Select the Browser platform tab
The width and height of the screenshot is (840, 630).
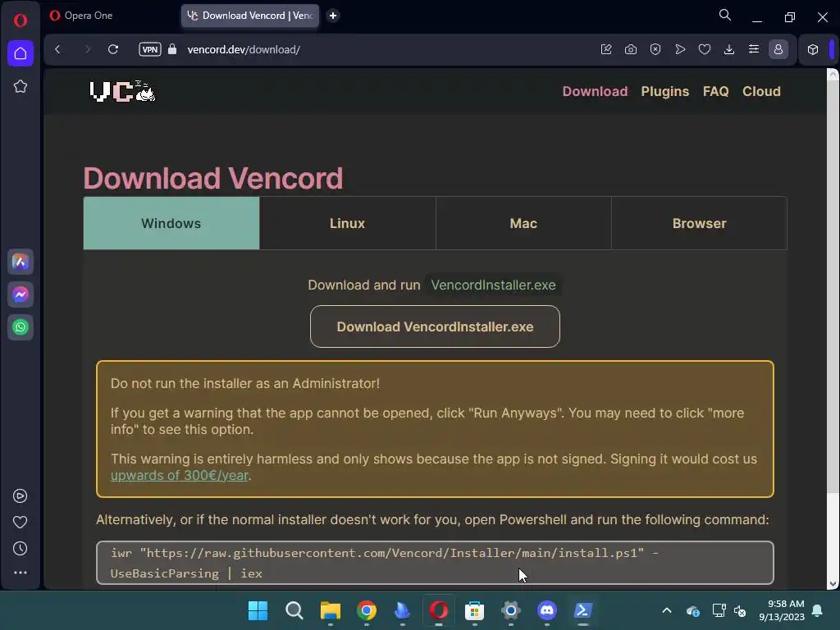coord(699,223)
